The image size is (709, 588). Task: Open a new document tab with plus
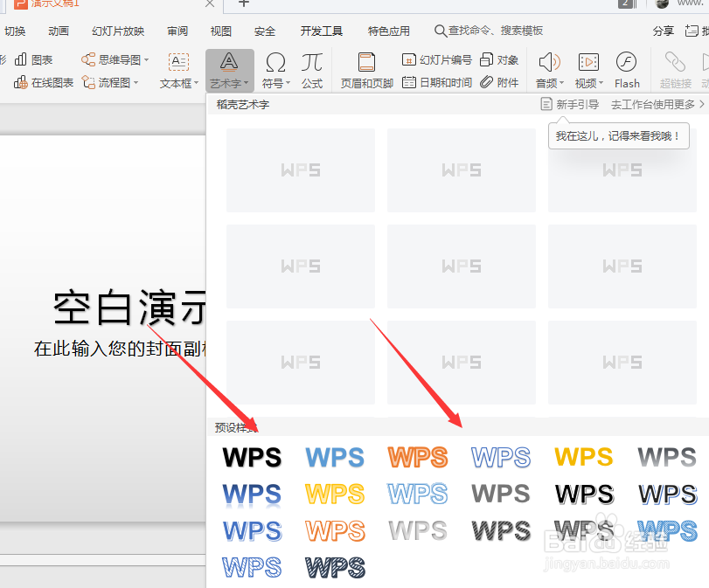(244, 3)
